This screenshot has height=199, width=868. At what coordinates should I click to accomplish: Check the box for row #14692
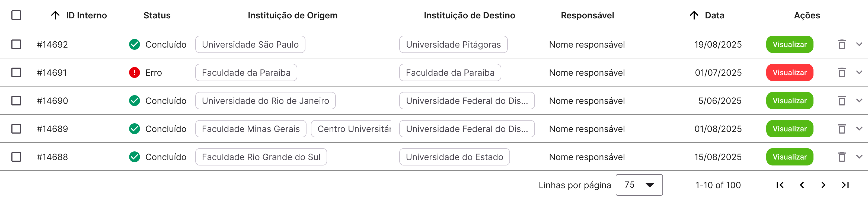[16, 44]
